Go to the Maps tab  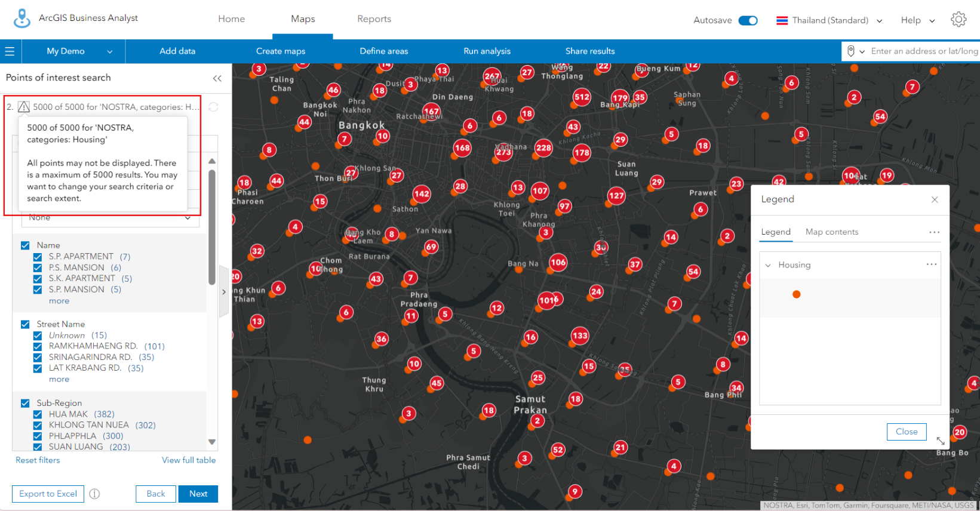pos(303,19)
